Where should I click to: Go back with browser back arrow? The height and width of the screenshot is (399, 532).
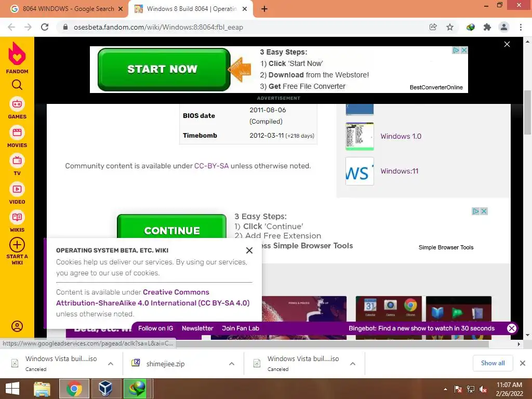11,27
